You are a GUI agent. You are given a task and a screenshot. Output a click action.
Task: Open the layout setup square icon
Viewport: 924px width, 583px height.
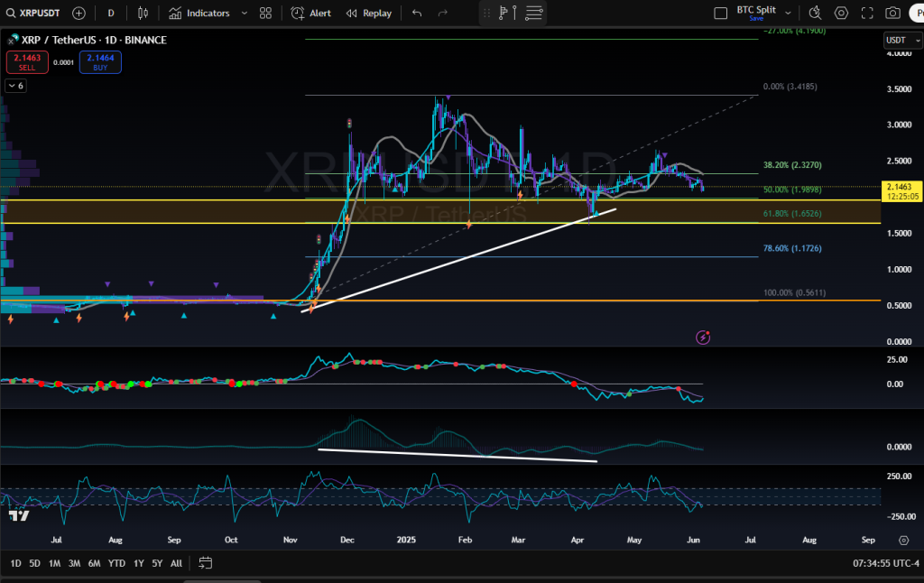720,13
